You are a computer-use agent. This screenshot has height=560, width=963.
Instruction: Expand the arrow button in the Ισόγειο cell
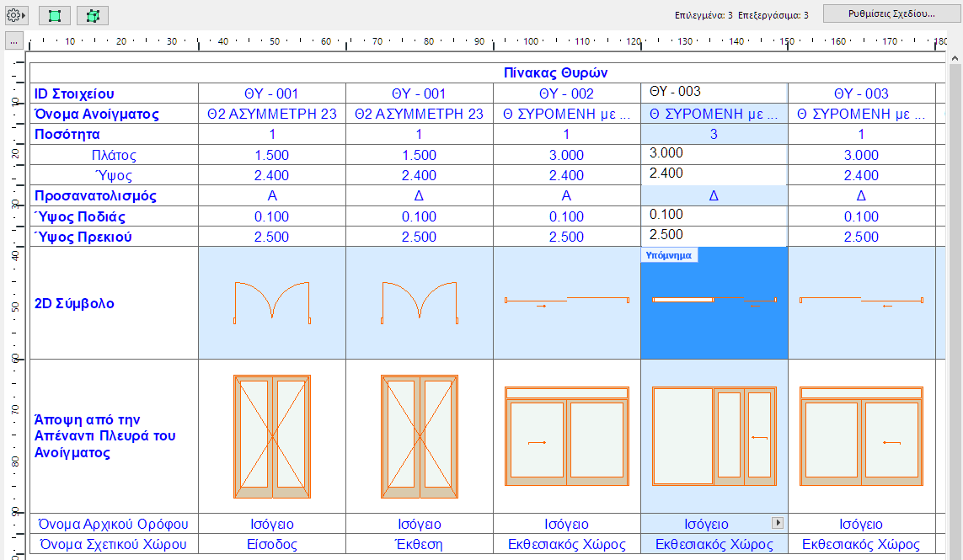click(x=776, y=524)
